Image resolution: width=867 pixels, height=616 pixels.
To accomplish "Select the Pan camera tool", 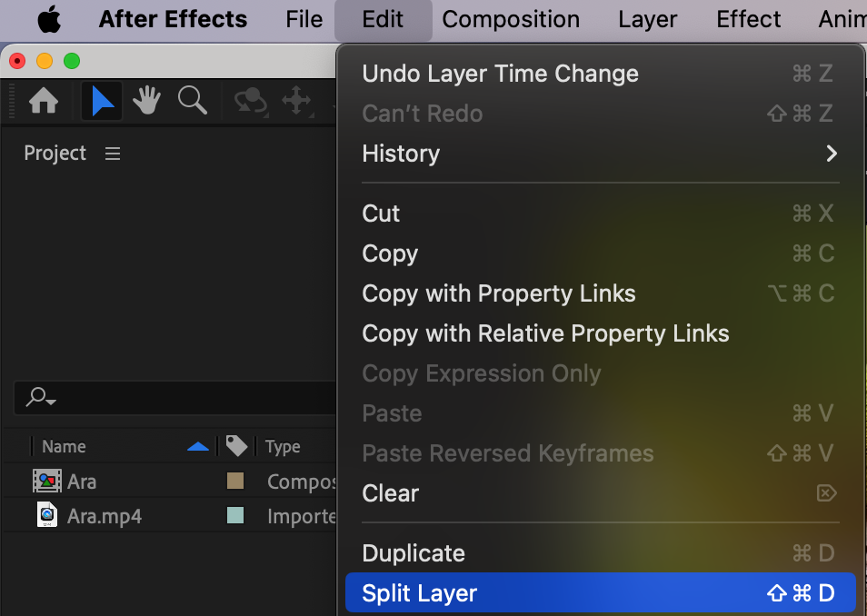I will click(x=296, y=101).
